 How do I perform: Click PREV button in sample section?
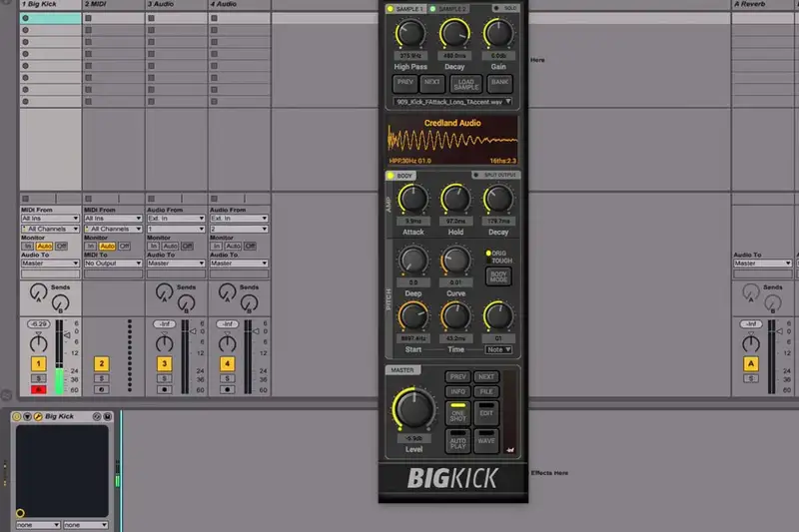pos(405,83)
